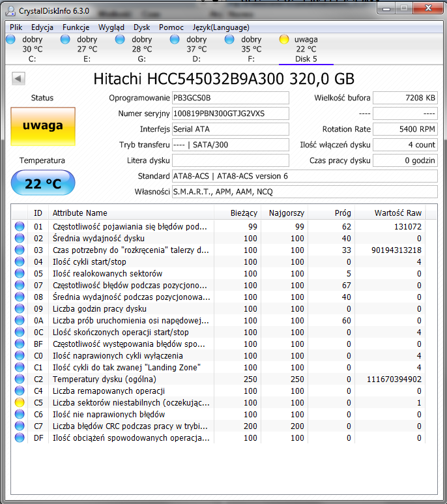This screenshot has width=447, height=504.
Task: Select row Liczba godzin pracy dysku
Action: click(x=218, y=308)
